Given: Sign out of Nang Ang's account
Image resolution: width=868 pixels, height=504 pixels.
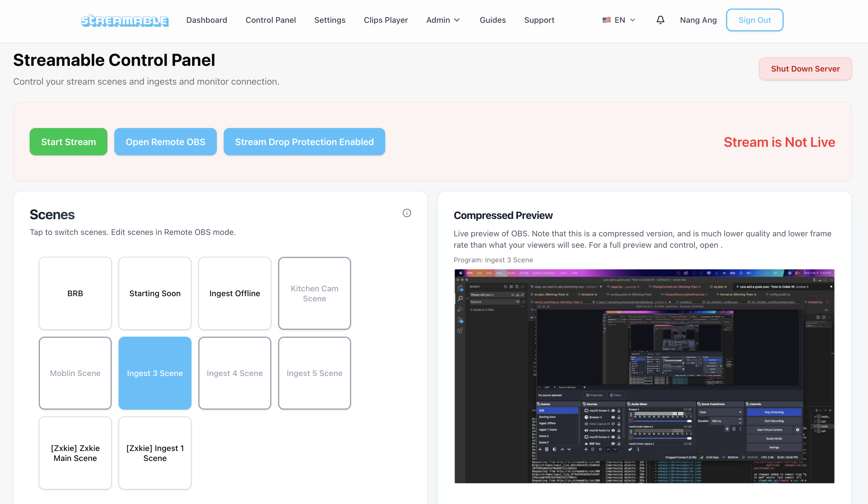Looking at the screenshot, I should tap(755, 20).
